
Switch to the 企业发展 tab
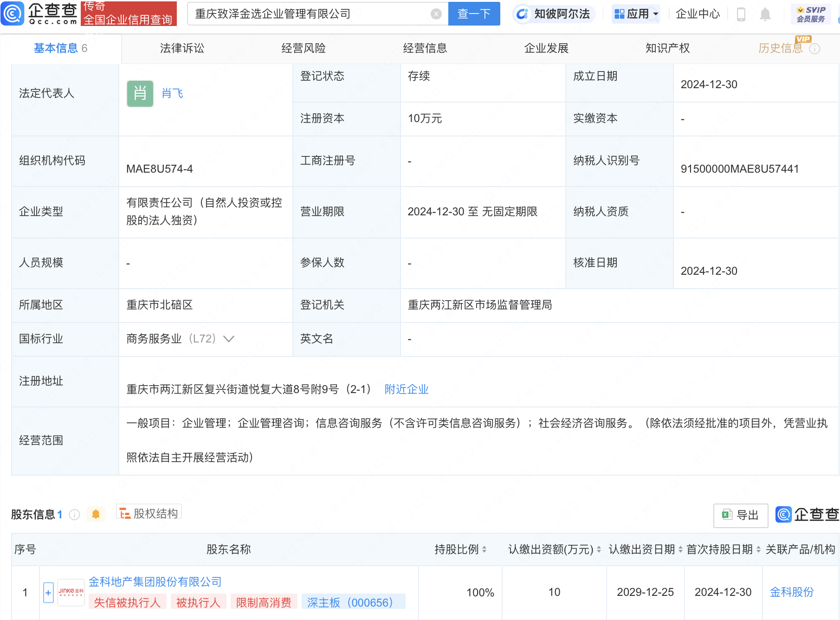pos(546,48)
